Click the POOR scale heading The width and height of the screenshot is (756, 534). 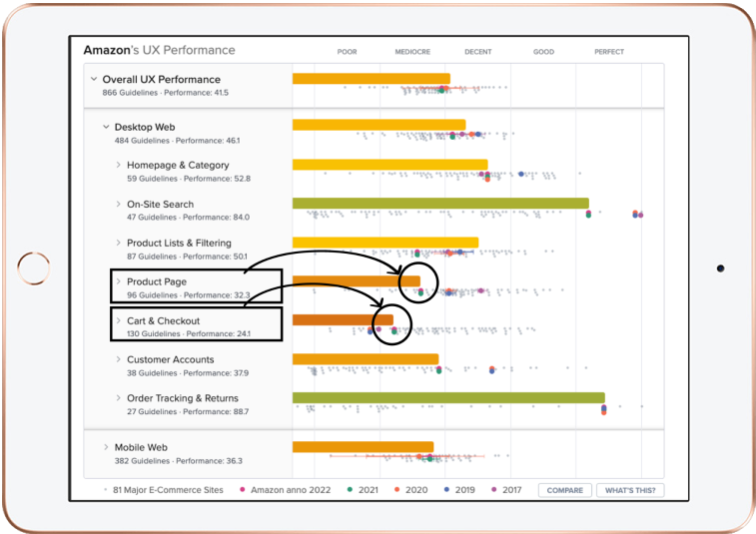[x=348, y=52]
